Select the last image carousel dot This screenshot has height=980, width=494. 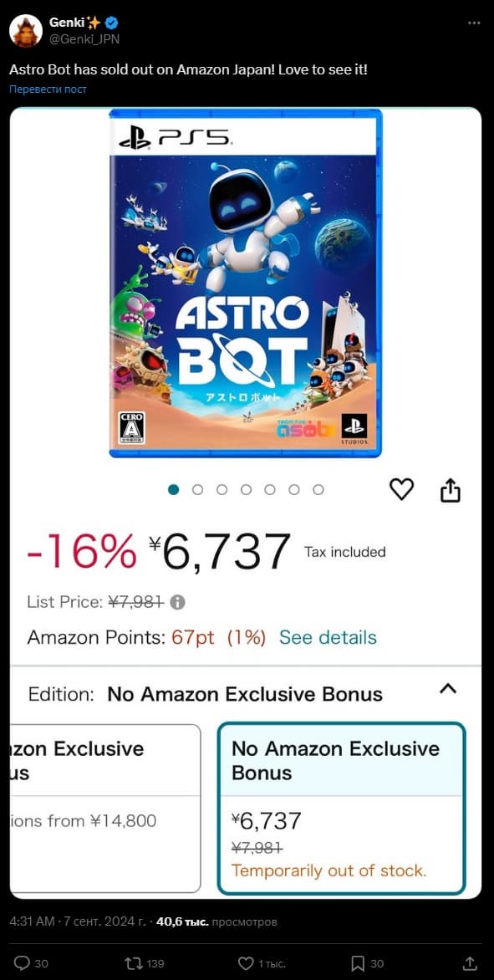pyautogui.click(x=318, y=489)
